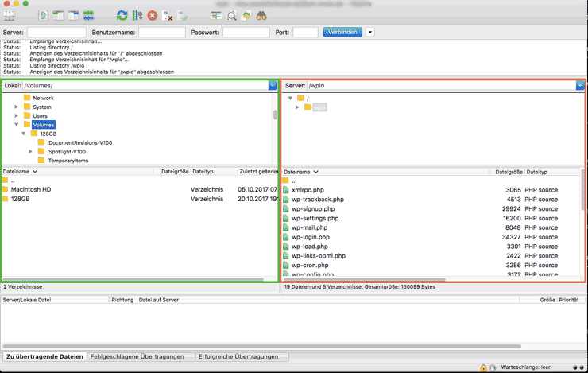Click the disconnect from server icon

(168, 15)
